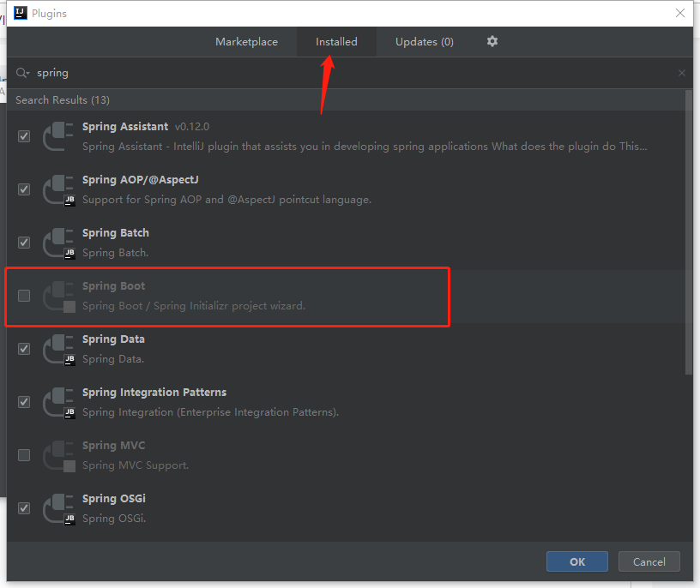Select the Installed tab

click(x=336, y=41)
